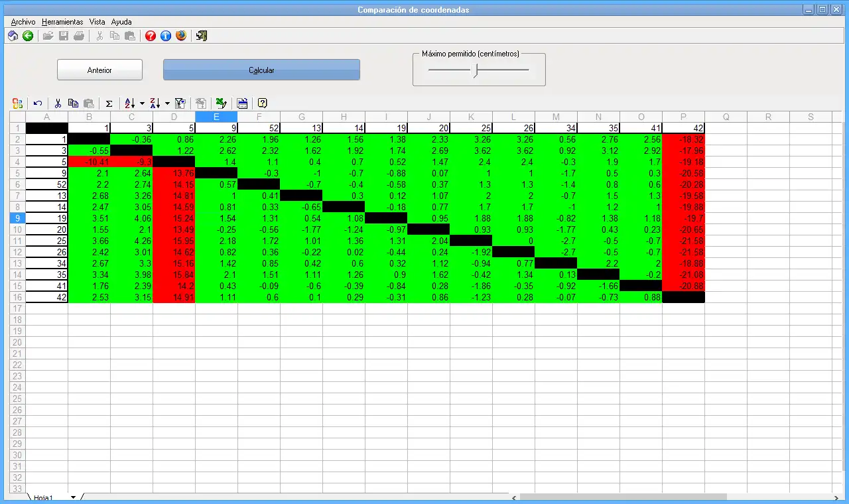Click the export to Excel icon

tap(222, 103)
